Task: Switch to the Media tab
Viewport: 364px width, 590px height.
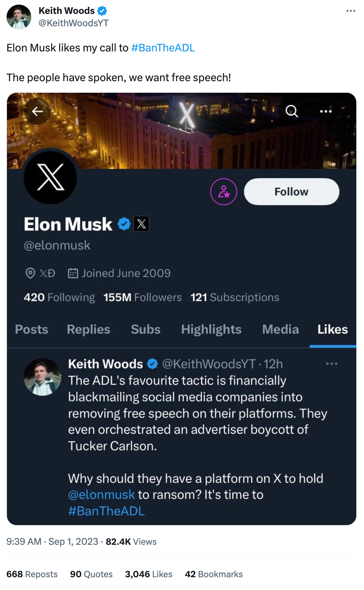Action: [280, 329]
